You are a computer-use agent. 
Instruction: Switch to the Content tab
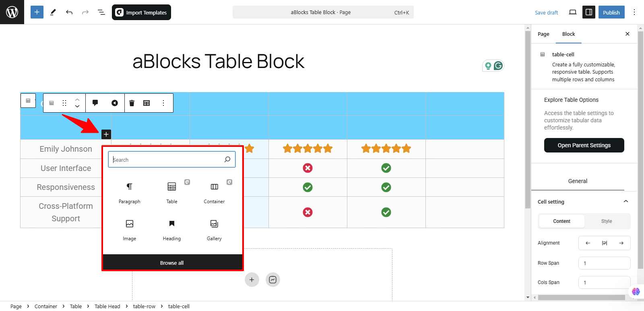561,221
